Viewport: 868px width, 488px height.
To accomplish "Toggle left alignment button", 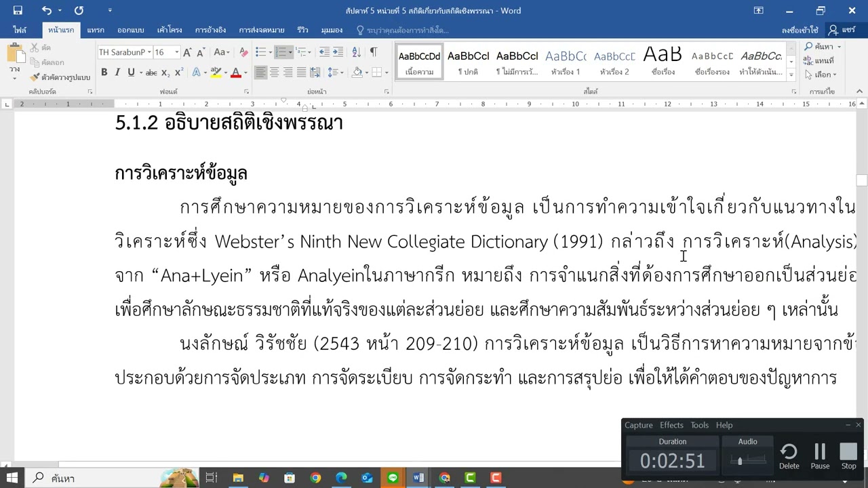I will [x=260, y=73].
